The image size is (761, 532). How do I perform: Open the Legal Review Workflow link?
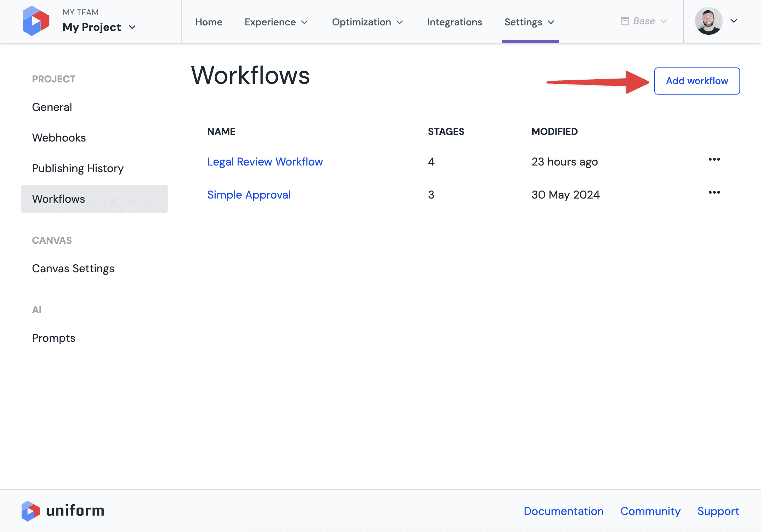tap(265, 161)
